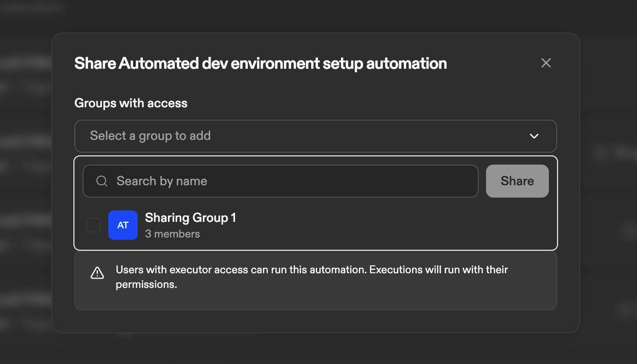Click the '3 members' count text
The image size is (637, 364).
coord(173,234)
